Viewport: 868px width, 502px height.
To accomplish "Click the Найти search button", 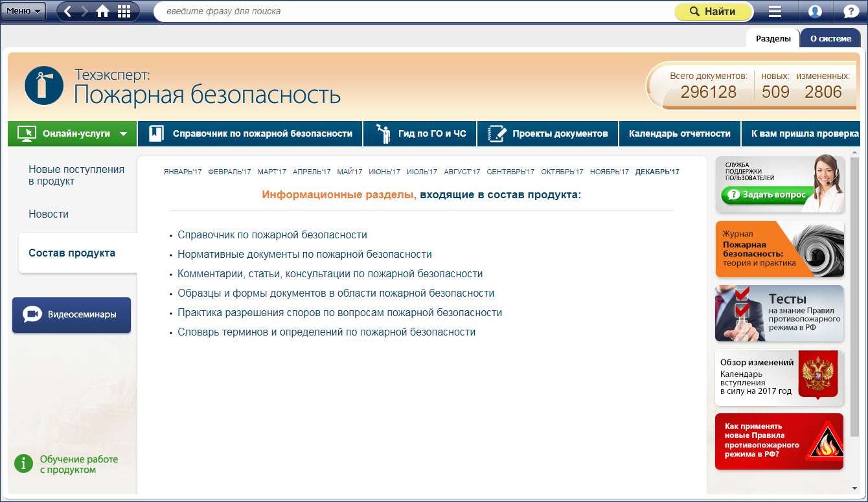I will 713,12.
